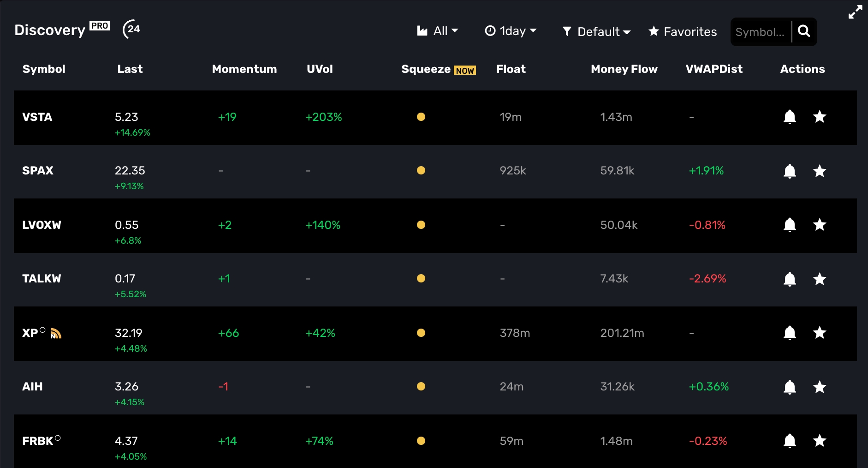868x468 pixels.
Task: Show the Favorites list
Action: click(x=683, y=32)
